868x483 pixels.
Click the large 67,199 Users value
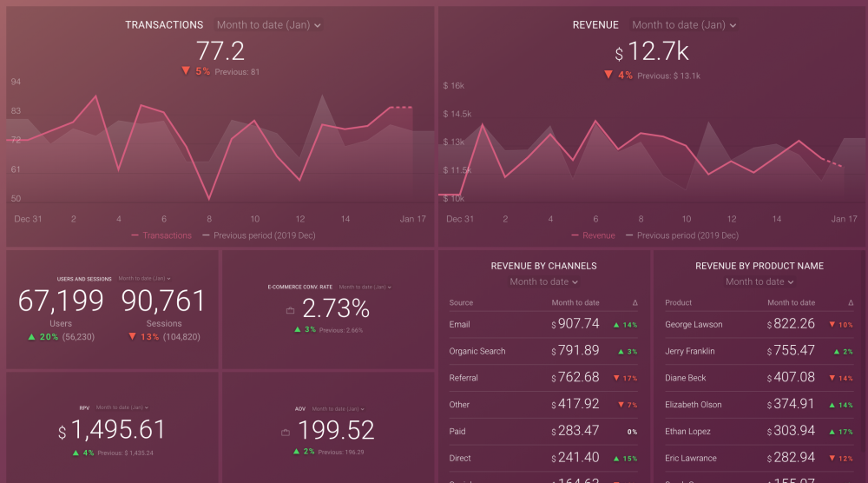pyautogui.click(x=61, y=301)
